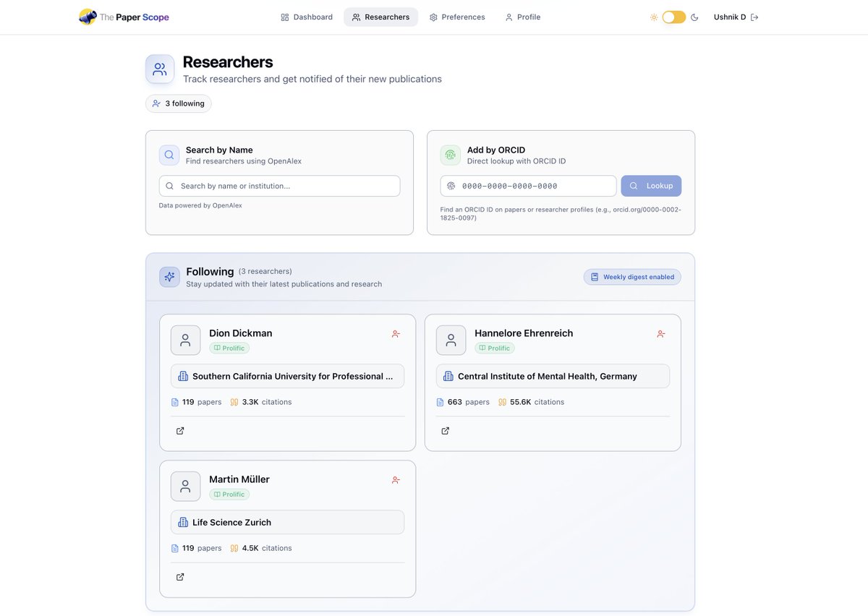Click Dion Dickman's avatar icon
The height and width of the screenshot is (616, 868).
click(x=185, y=340)
